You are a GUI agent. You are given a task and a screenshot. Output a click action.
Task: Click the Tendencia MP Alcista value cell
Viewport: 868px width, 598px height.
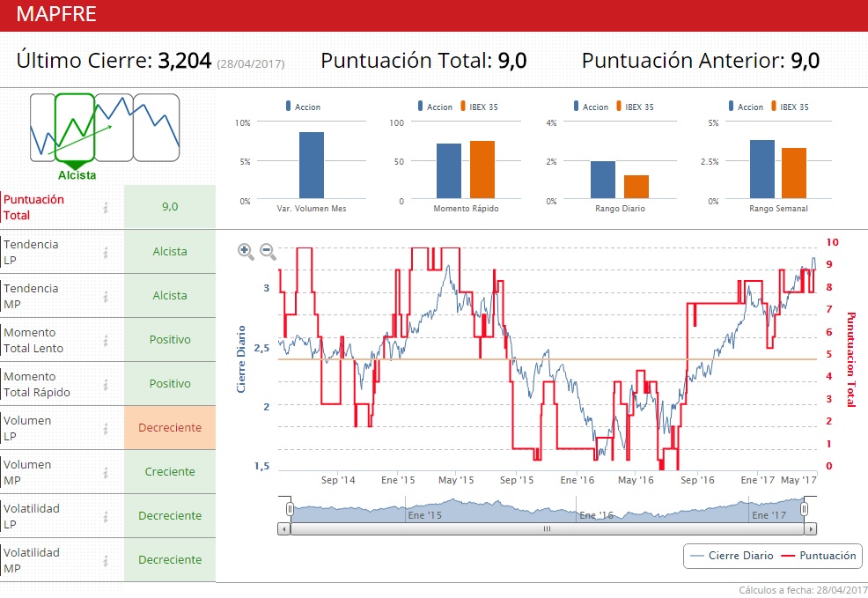point(170,296)
